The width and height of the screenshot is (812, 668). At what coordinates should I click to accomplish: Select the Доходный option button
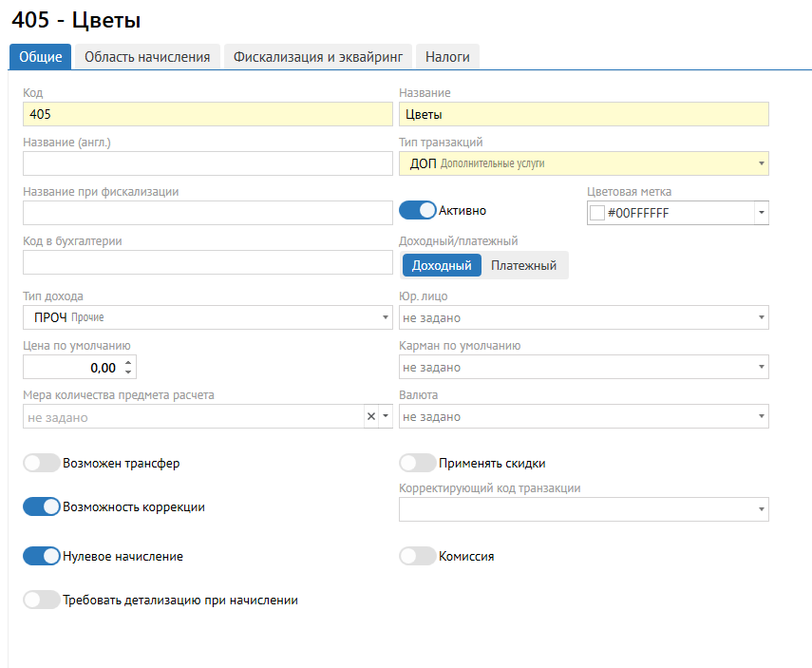[x=442, y=266]
